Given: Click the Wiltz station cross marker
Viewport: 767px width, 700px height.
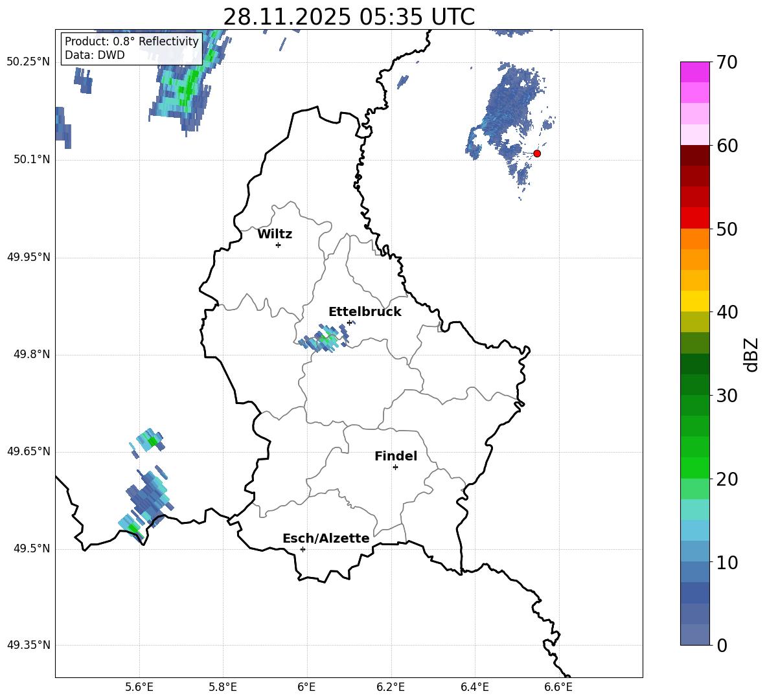Looking at the screenshot, I should (x=278, y=245).
